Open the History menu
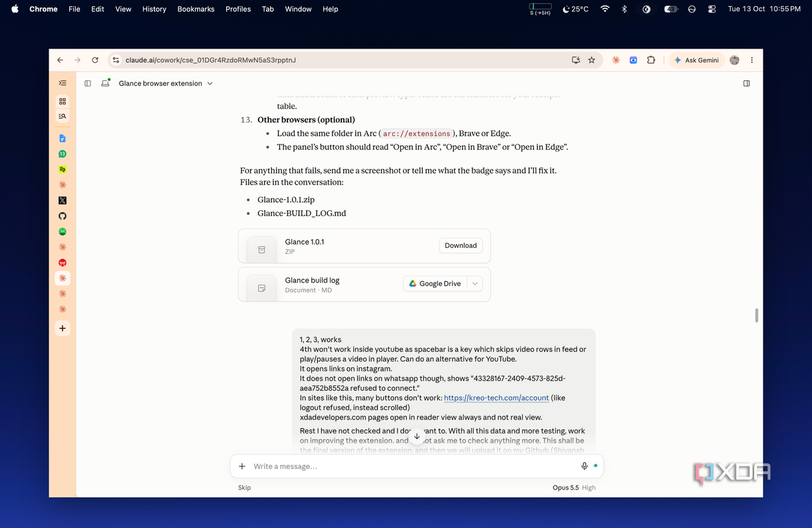This screenshot has height=528, width=812. pos(154,9)
